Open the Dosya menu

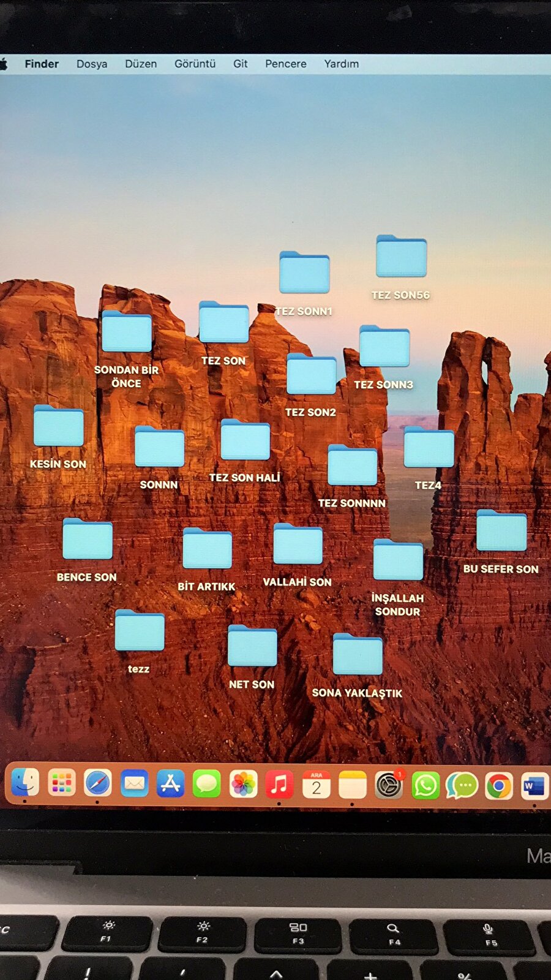(x=92, y=64)
